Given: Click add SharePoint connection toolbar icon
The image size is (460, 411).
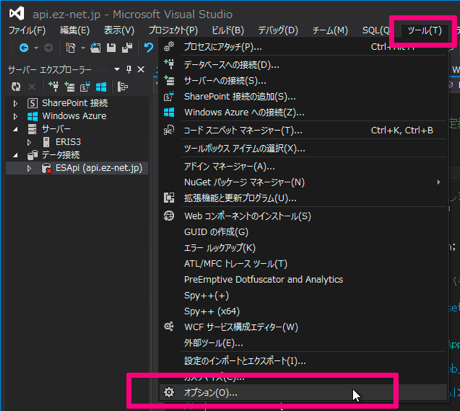Looking at the screenshot, I should [x=85, y=87].
